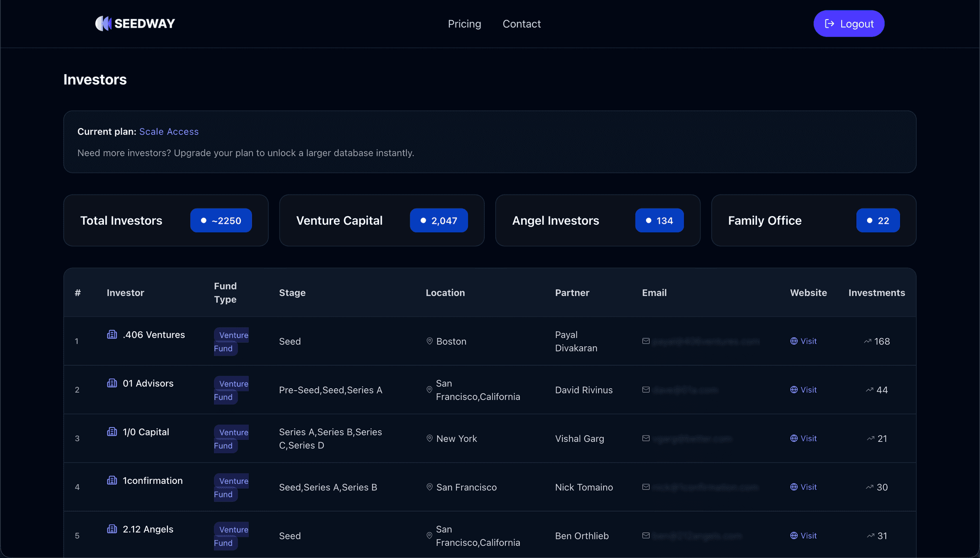Viewport: 980px width, 558px height.
Task: Click the email envelope icon for 01 Advisors
Action: pos(646,390)
